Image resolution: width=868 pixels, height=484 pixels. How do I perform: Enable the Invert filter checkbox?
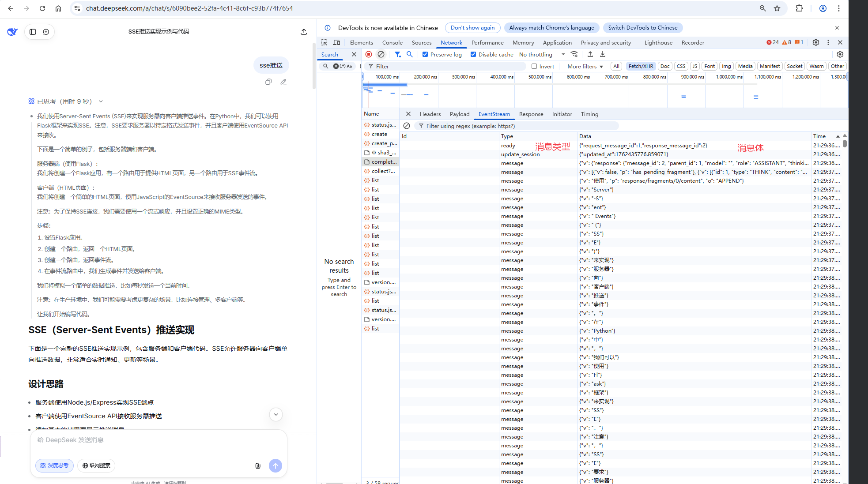tap(534, 66)
